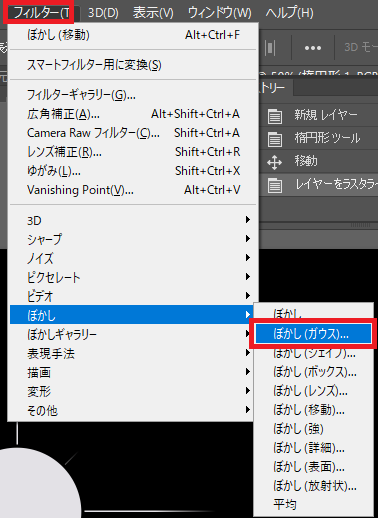Open ゆがみ(L)... filter

click(133, 171)
